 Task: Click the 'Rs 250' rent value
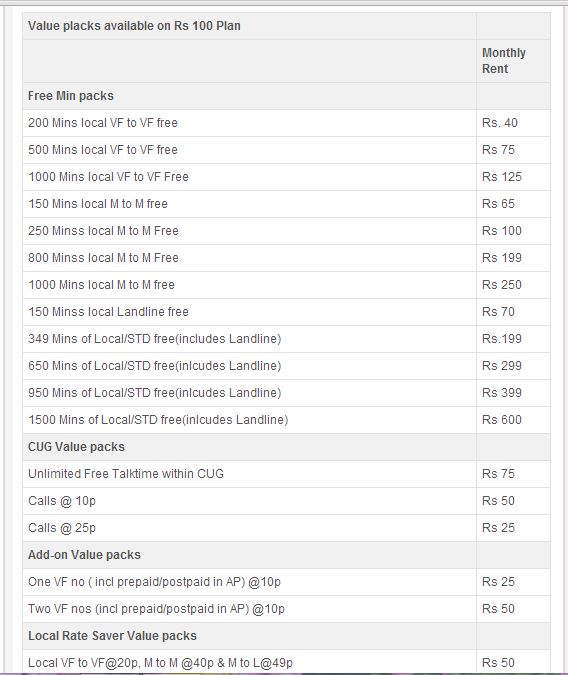[x=502, y=285]
